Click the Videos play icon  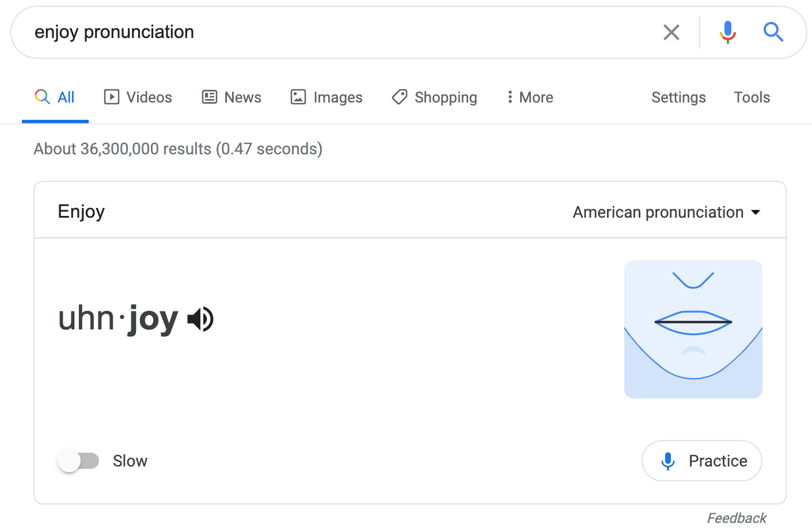[x=111, y=97]
